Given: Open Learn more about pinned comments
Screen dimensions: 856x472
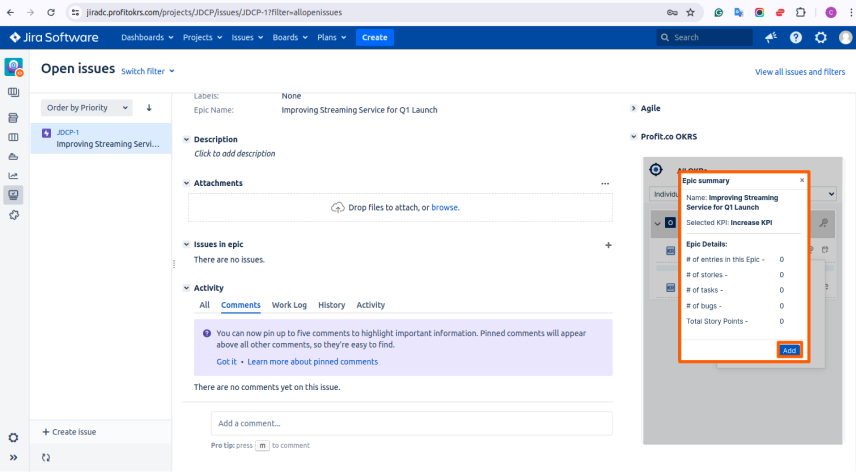Looking at the screenshot, I should point(312,362).
